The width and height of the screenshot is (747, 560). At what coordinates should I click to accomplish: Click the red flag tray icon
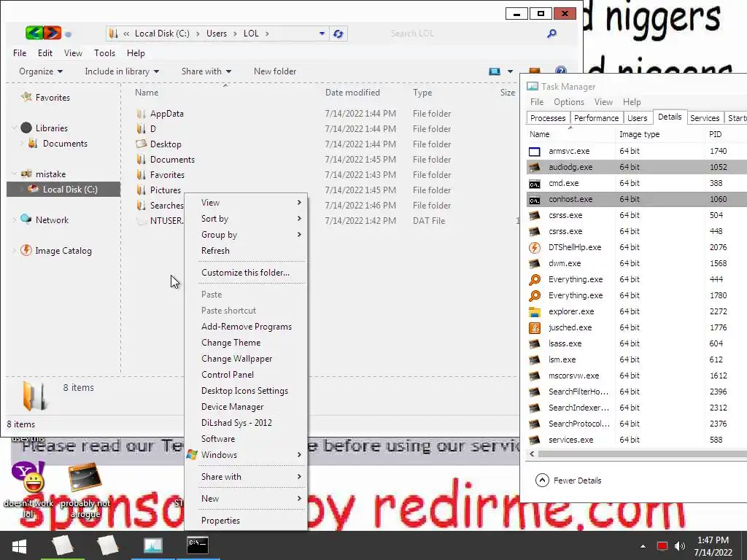pos(662,546)
